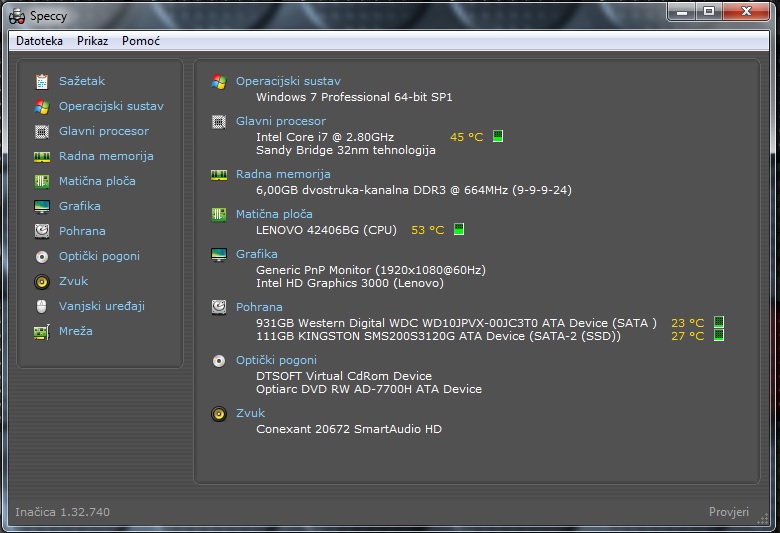Click the CPU chip icon in sidebar
This screenshot has height=533, width=780.
click(x=42, y=131)
